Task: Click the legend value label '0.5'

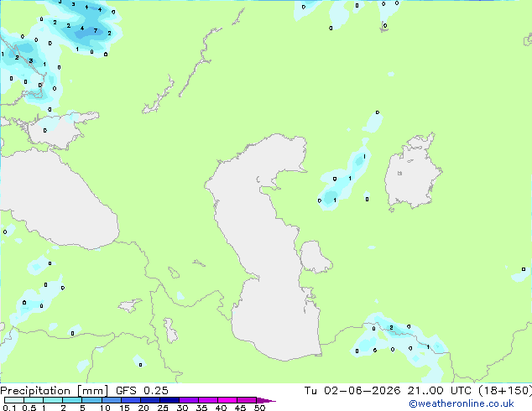Action: tap(29, 408)
